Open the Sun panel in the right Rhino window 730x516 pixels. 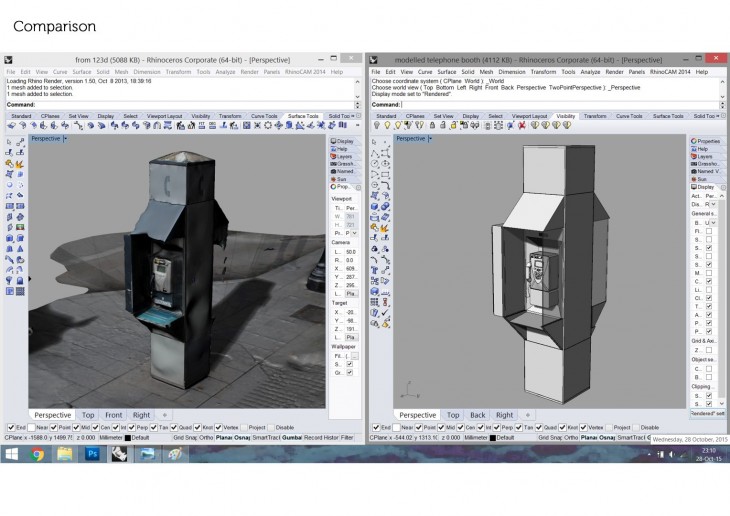705,179
